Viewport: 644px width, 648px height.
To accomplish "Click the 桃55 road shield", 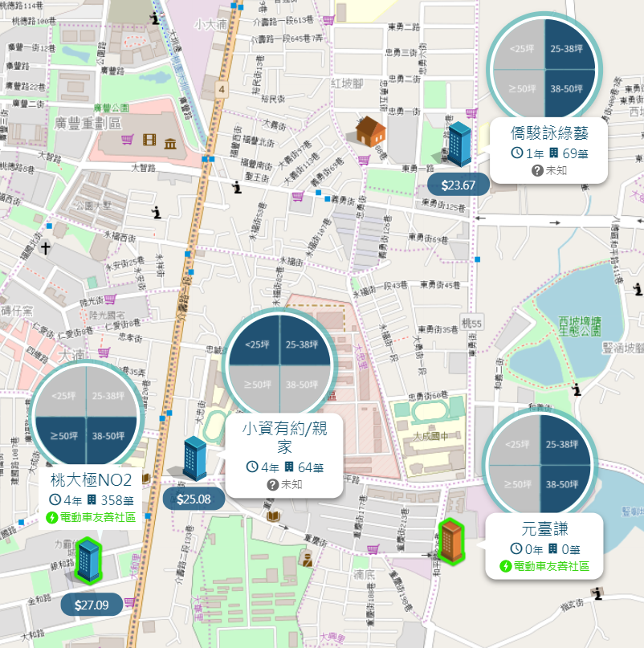I will pyautogui.click(x=471, y=323).
